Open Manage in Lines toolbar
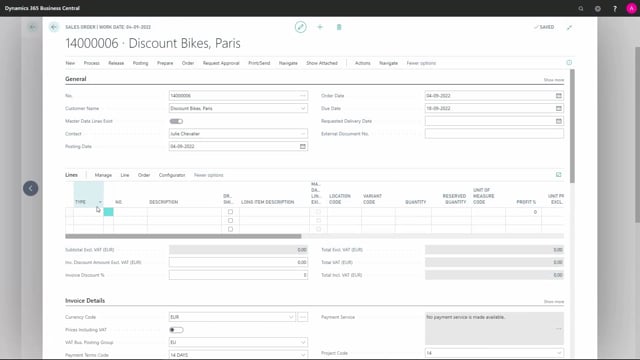Screen dimensions: 640x360 [x=103, y=175]
